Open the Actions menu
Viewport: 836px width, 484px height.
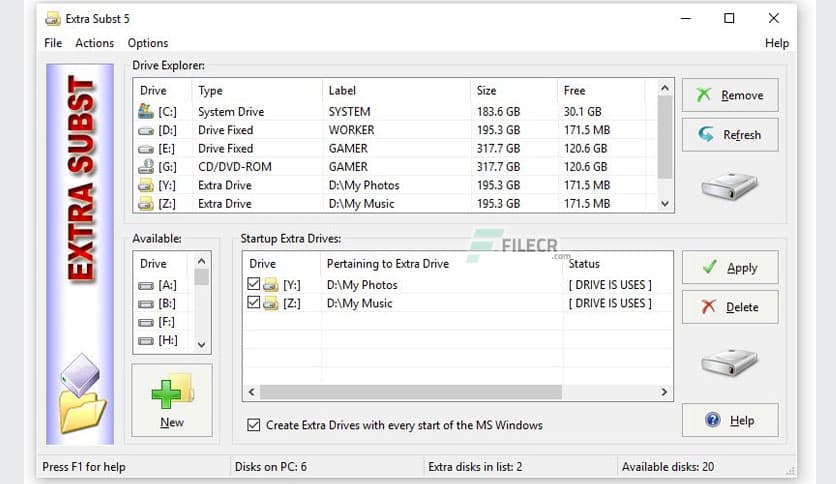coord(94,43)
